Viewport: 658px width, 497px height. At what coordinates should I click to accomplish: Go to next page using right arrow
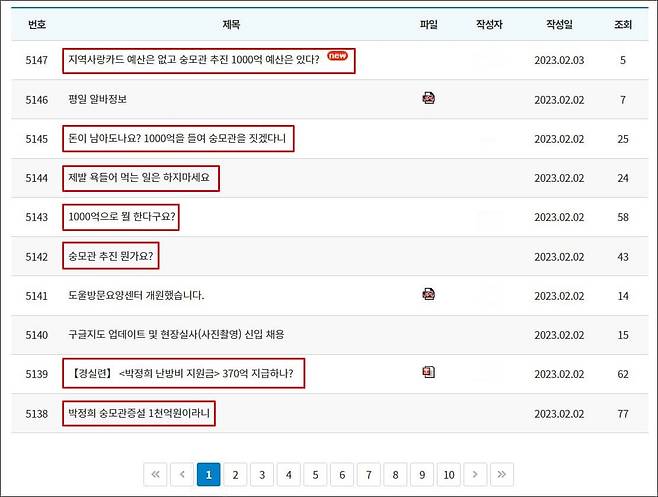point(476,474)
